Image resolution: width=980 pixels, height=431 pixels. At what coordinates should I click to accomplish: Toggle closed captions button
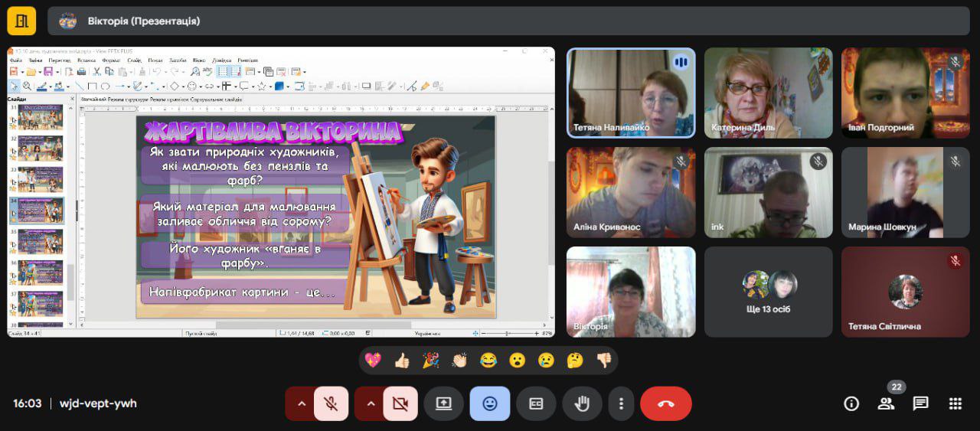pyautogui.click(x=536, y=403)
